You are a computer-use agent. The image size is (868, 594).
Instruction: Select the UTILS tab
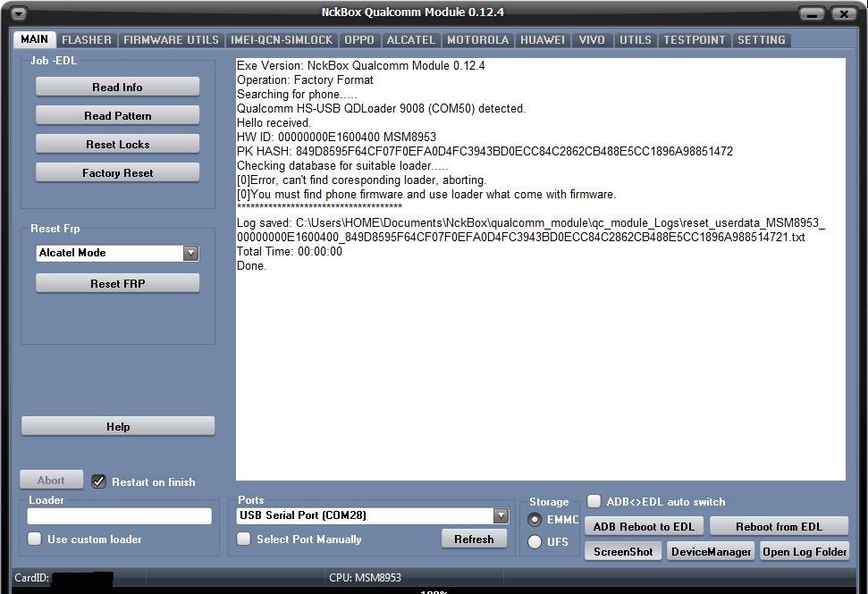636,40
